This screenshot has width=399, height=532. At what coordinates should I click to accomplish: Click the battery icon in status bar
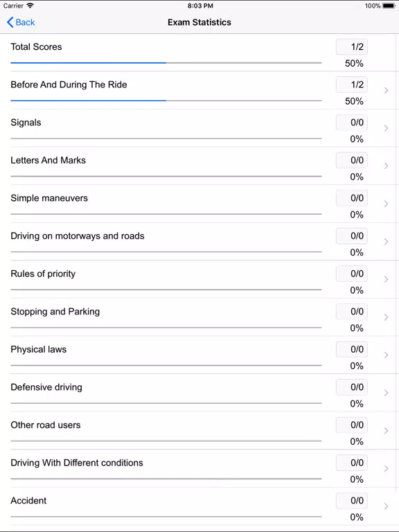[389, 6]
